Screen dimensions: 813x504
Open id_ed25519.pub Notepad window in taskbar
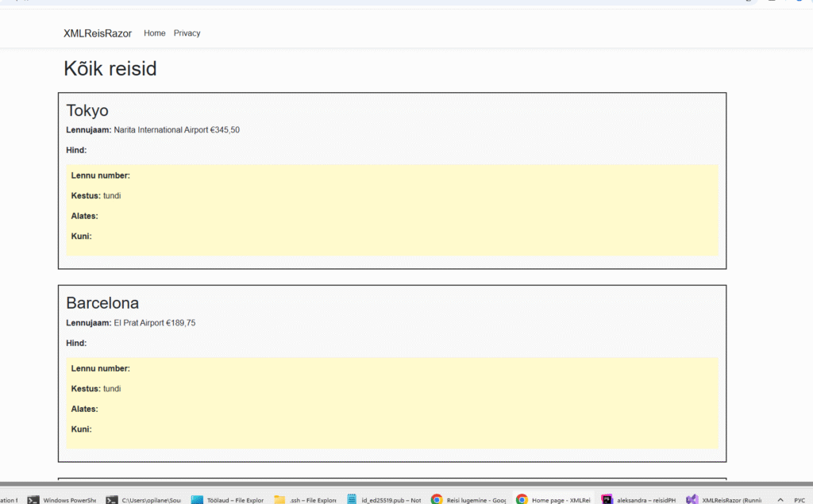(383, 499)
